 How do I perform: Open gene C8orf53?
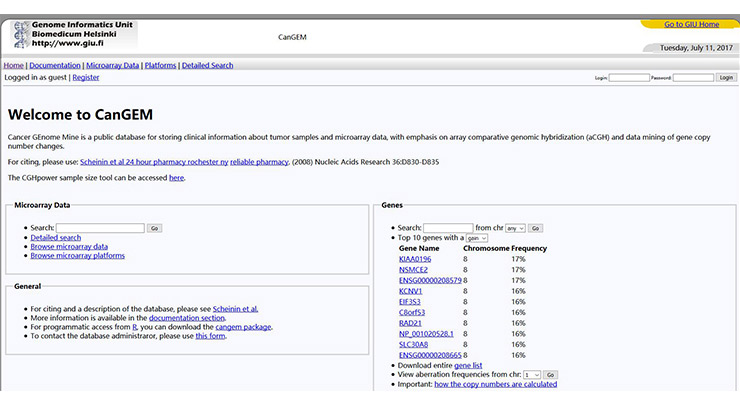point(412,312)
